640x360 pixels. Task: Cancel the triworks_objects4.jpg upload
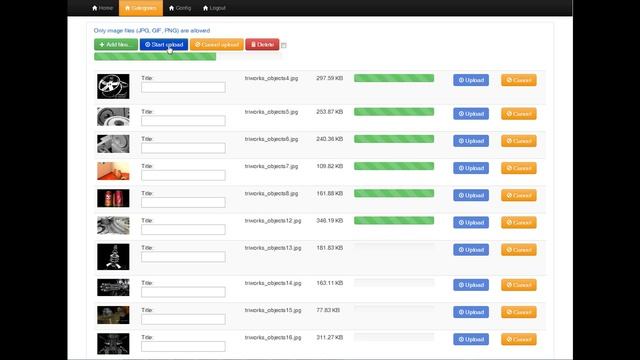tap(519, 80)
